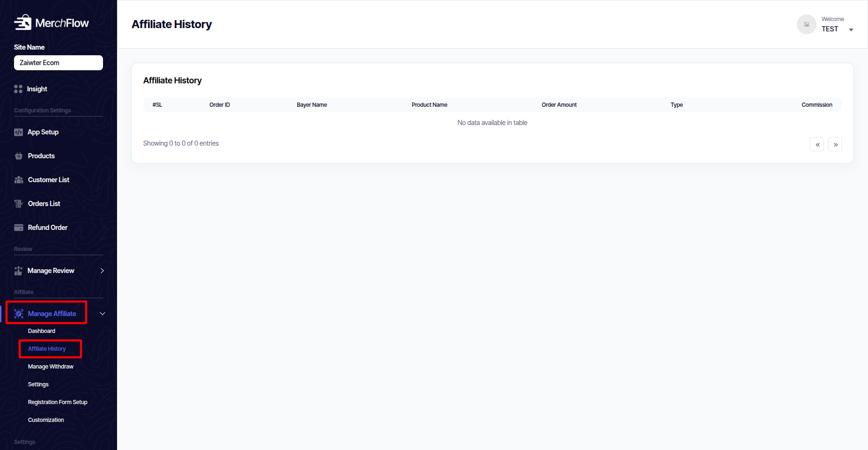
Task: Collapse the Manage Affiliate submenu chevron
Action: tap(103, 314)
